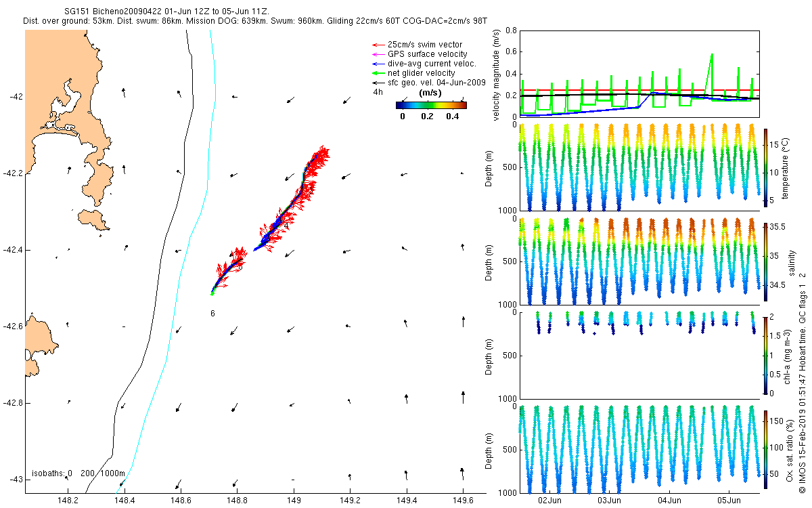Click the '-42.6' latitude tick label

coord(14,326)
